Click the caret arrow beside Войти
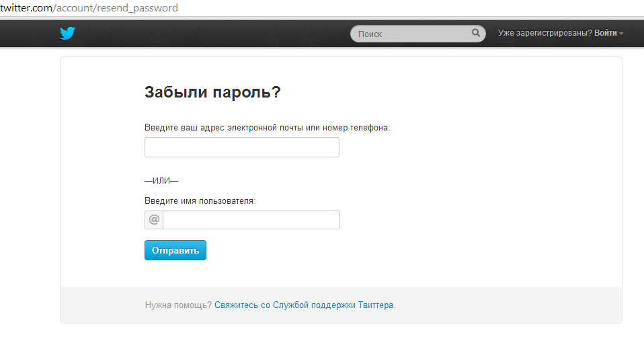The width and height of the screenshot is (644, 345). [x=621, y=34]
